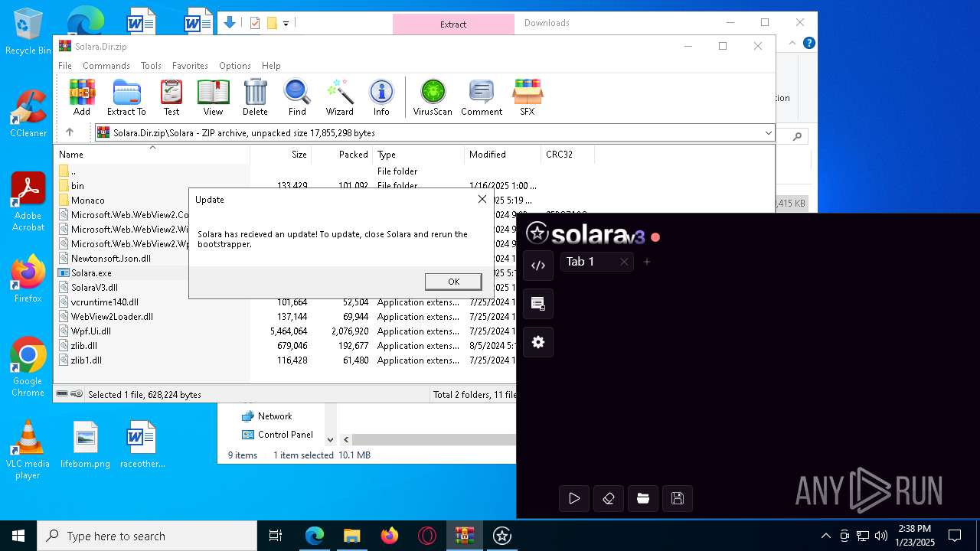Image resolution: width=980 pixels, height=551 pixels.
Task: Open Solara script editor code icon
Action: (x=538, y=266)
